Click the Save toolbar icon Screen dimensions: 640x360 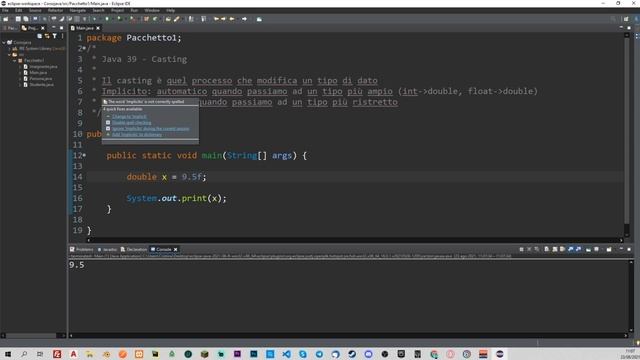[18, 19]
